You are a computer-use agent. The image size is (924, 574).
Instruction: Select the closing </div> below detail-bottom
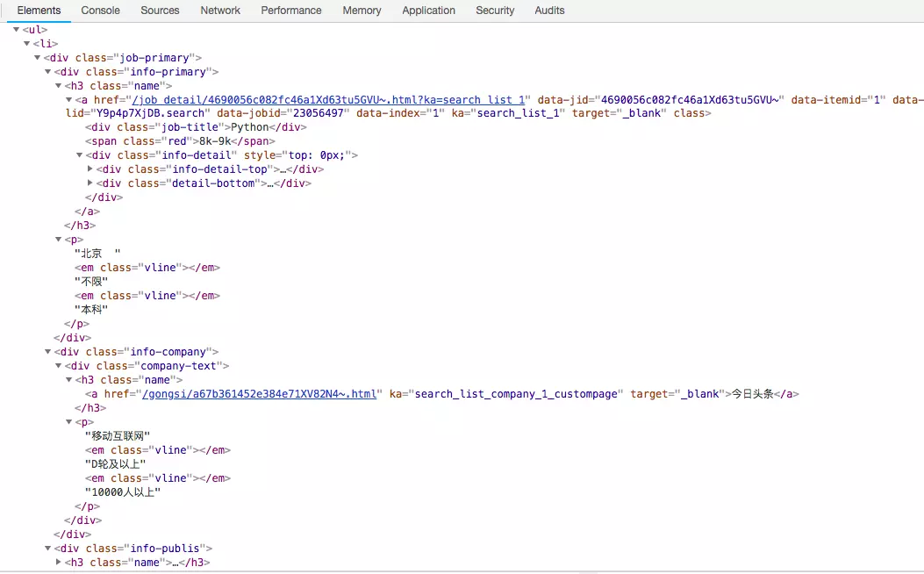[104, 197]
